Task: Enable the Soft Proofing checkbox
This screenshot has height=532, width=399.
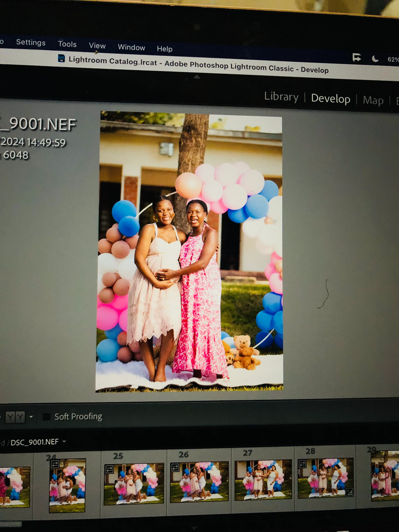Action: point(46,417)
